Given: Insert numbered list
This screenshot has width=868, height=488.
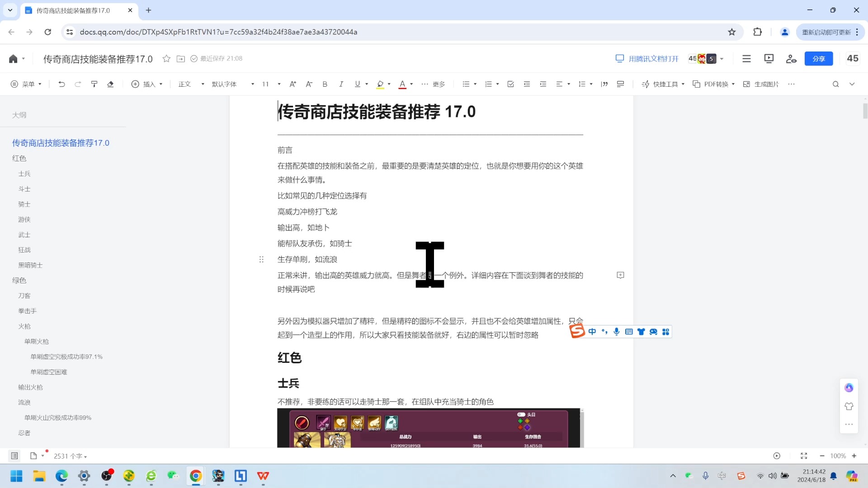Looking at the screenshot, I should pyautogui.click(x=488, y=84).
